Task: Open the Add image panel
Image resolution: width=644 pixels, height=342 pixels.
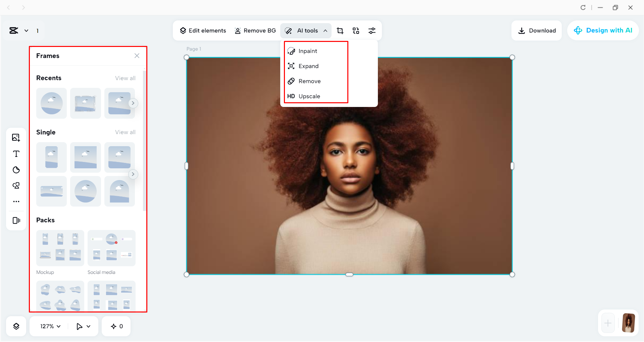Action: tap(16, 137)
